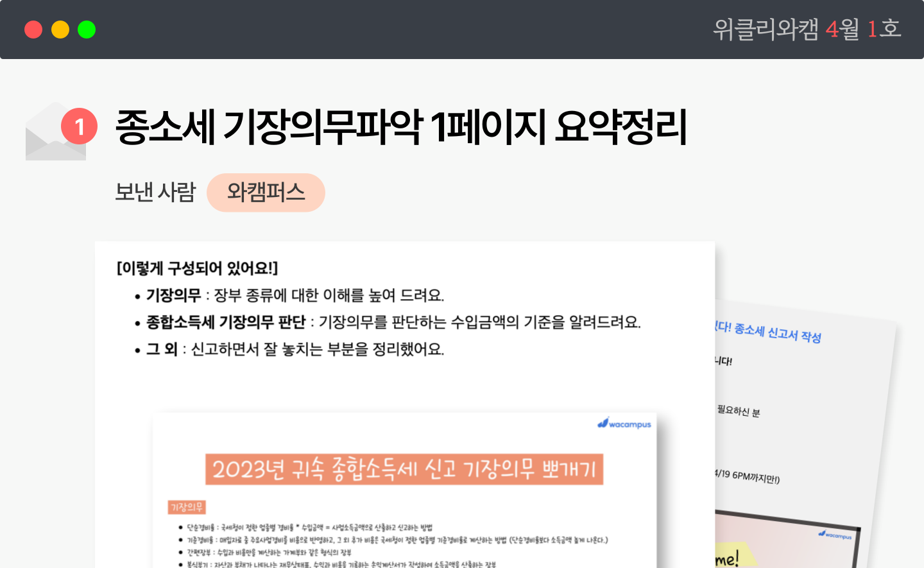Click the 종합소득세 기장의무 판단 bullet
The height and width of the screenshot is (568, 924).
(x=388, y=322)
